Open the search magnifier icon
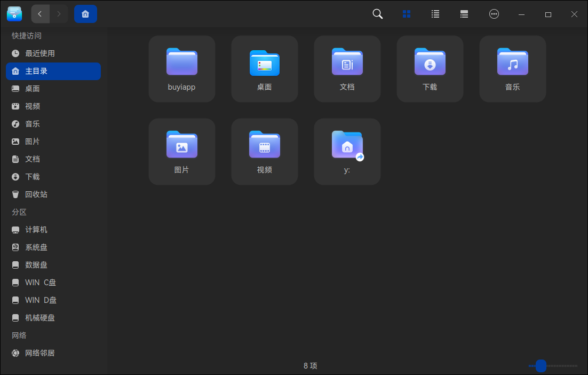Viewport: 588px width, 375px height. [x=378, y=14]
